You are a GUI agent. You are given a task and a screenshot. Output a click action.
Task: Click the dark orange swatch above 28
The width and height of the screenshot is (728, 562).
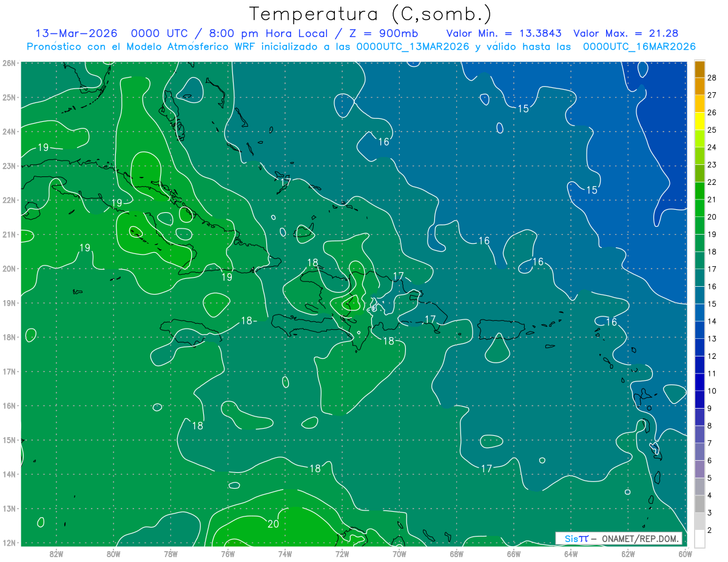point(699,69)
